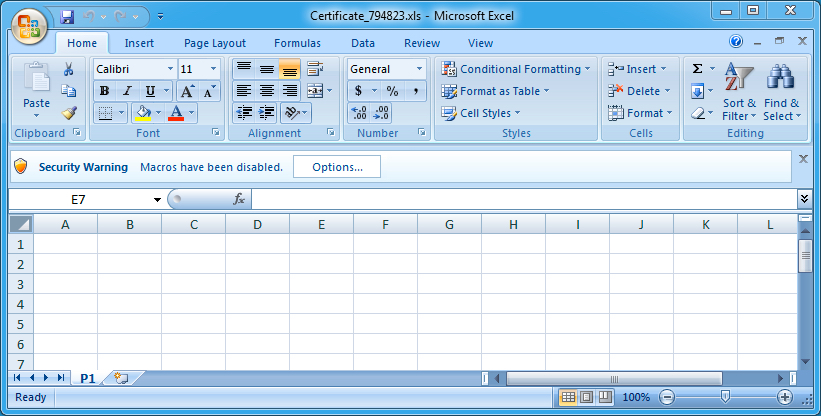
Task: Apply Accounting dollar number format
Action: (358, 91)
